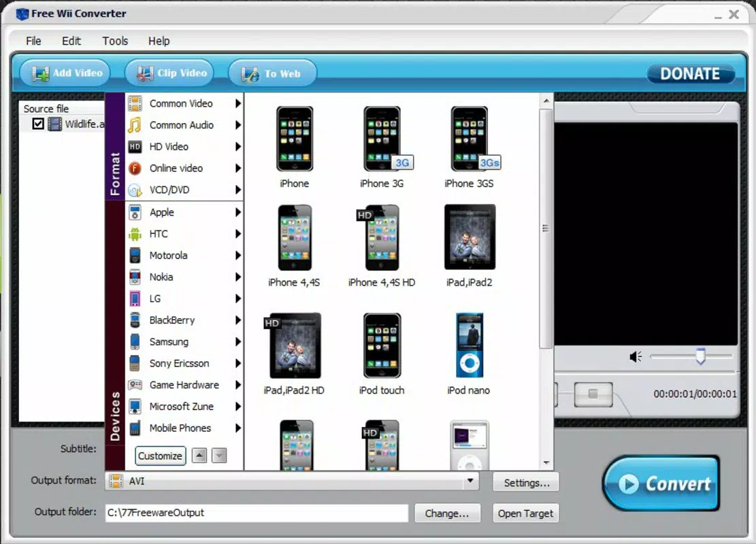Choose the iPhone 4,4S HD profile
Viewport: 756px width, 544px height.
click(378, 237)
